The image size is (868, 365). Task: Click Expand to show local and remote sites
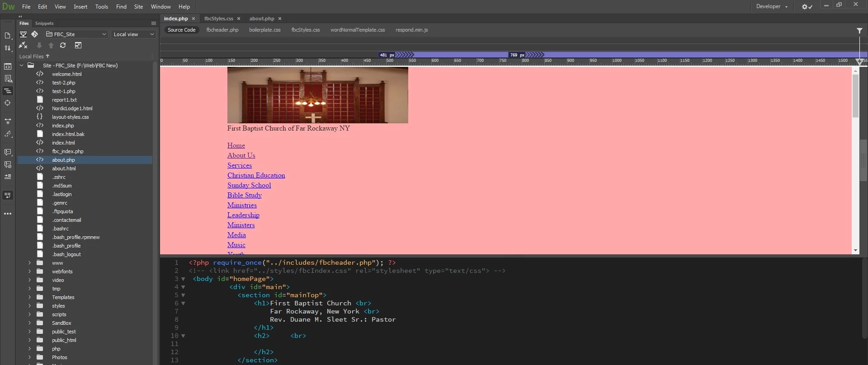point(78,45)
